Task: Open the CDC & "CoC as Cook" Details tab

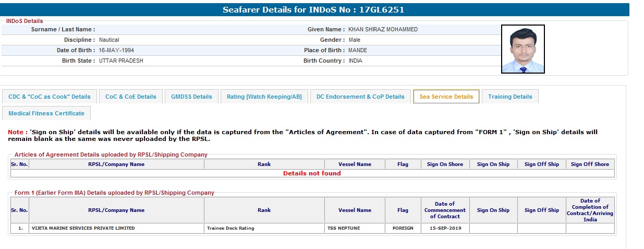Action: pyautogui.click(x=50, y=97)
